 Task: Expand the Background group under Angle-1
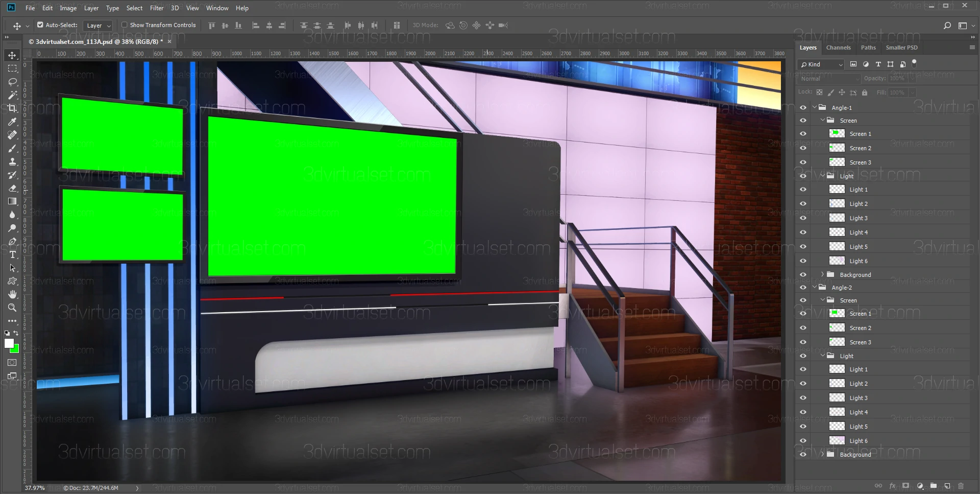(x=822, y=274)
